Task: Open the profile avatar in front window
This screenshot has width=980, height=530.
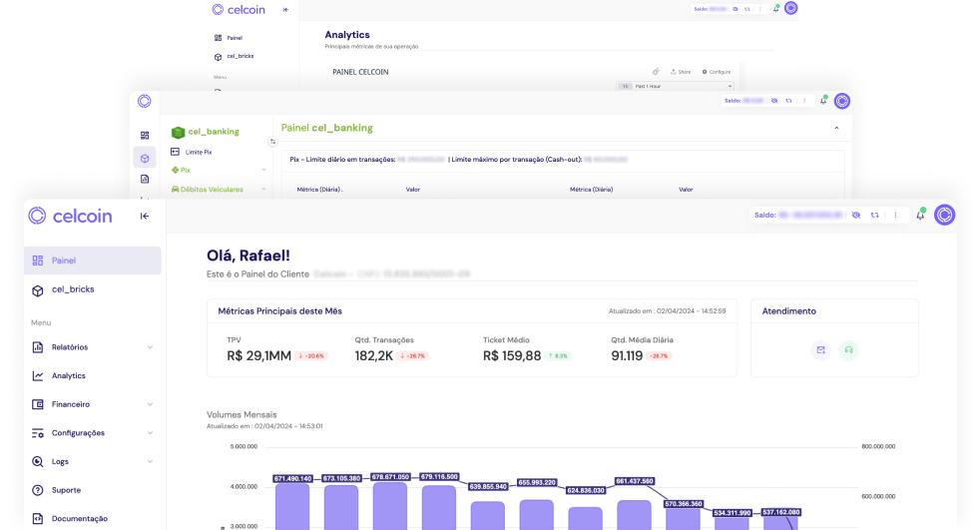Action: click(944, 215)
